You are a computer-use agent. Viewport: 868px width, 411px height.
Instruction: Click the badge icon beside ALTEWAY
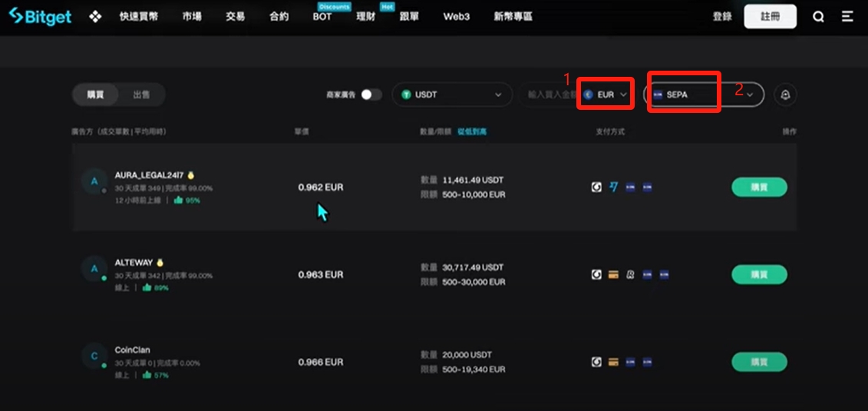160,262
